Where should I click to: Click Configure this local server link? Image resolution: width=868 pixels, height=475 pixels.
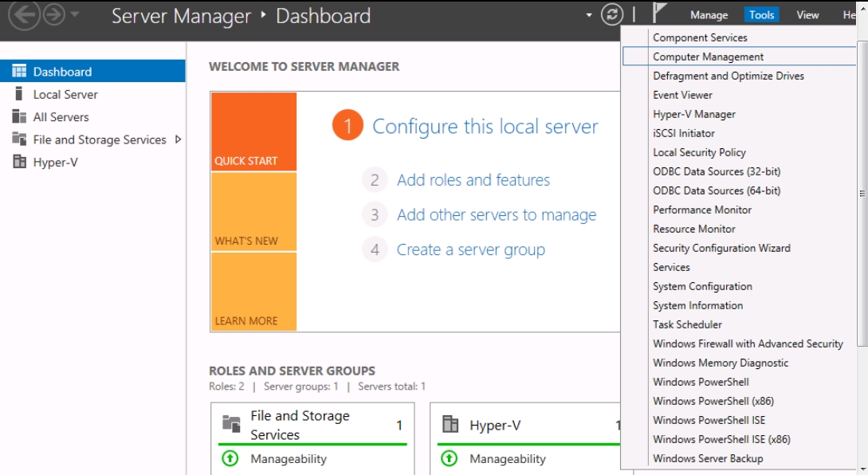point(485,126)
